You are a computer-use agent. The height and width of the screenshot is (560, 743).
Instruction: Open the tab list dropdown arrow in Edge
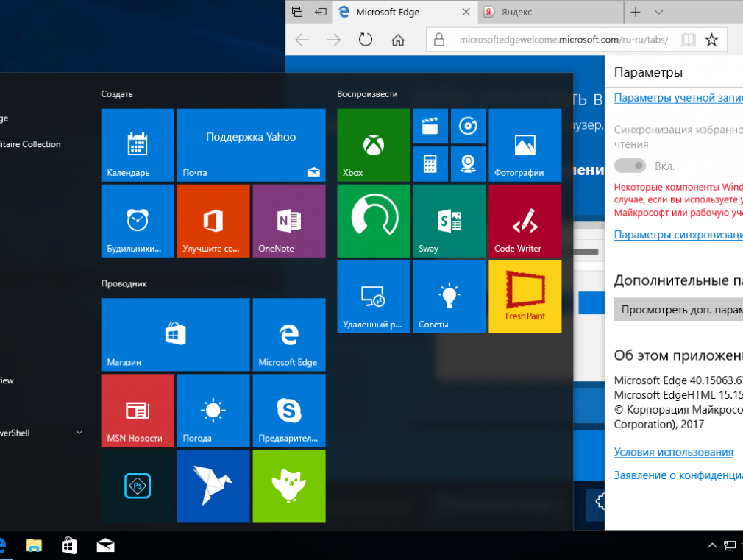tap(658, 13)
